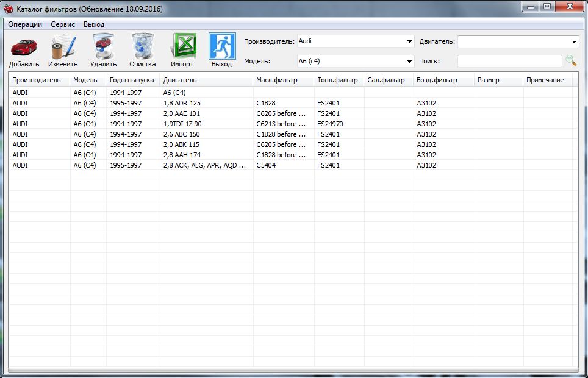
Task: Sort by Топл.фильтр column header
Action: coord(339,80)
